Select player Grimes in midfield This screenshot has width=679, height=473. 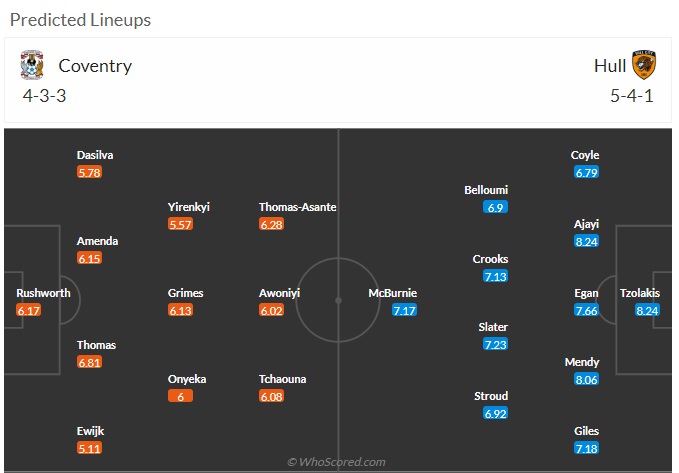(185, 293)
